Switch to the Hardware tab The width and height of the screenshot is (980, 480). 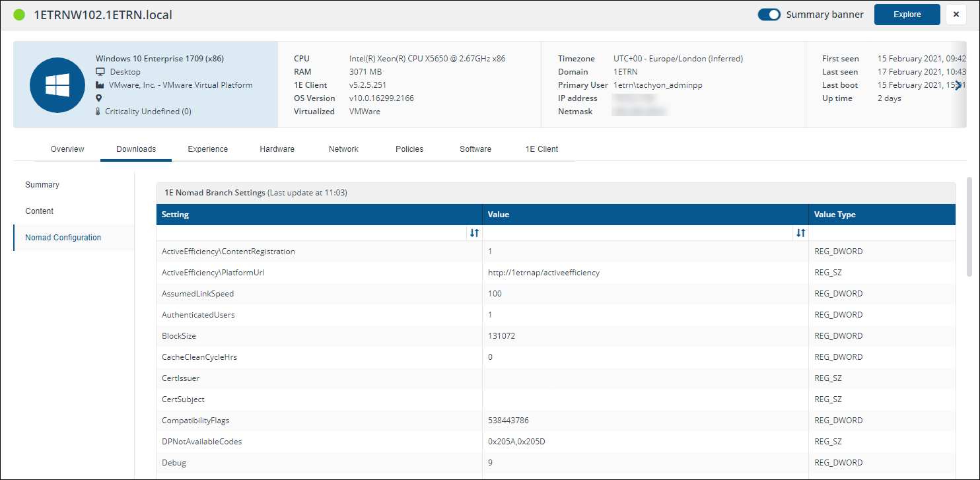pyautogui.click(x=277, y=149)
